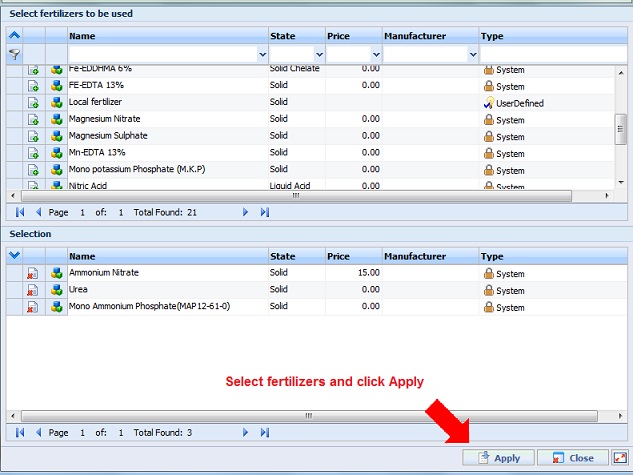Add Local fertilizer to selection
Viewport: 633px width, 475px height.
pyautogui.click(x=34, y=103)
